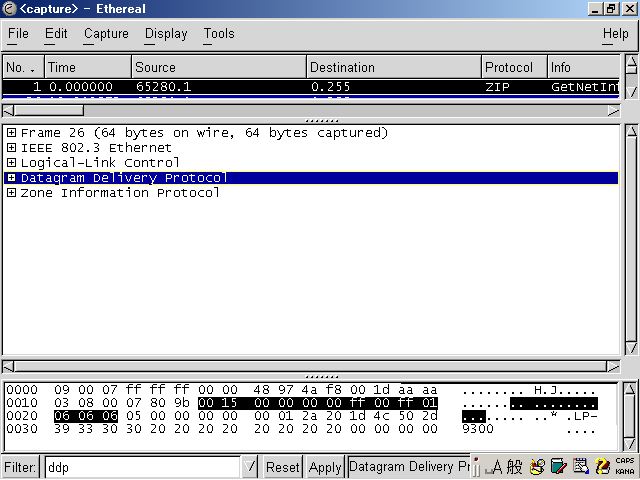Click highlighted bytes 06 06 06 in hex dump
Viewport: 640px width, 480px height.
pos(86,416)
